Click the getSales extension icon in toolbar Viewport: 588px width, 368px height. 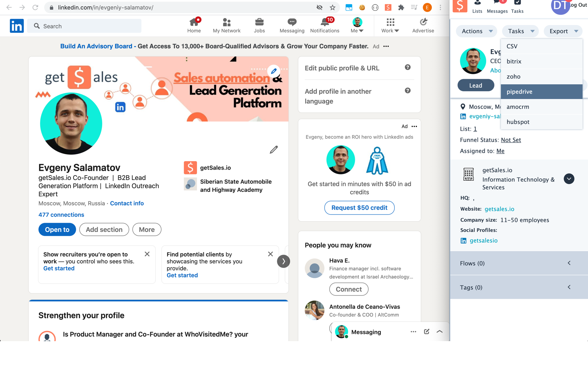tap(388, 7)
